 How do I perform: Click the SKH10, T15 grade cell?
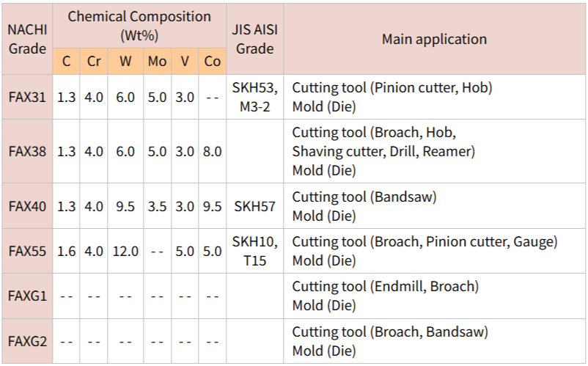[x=254, y=251]
